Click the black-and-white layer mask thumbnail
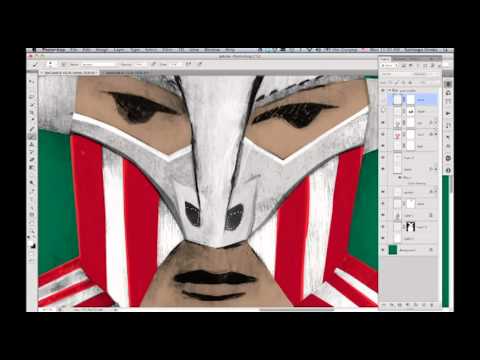This screenshot has height=360, width=480. click(410, 227)
